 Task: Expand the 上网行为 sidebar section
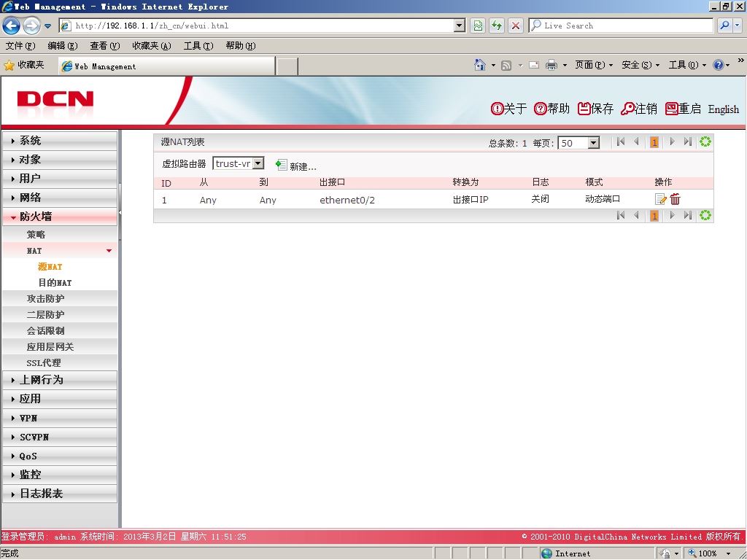(60, 380)
